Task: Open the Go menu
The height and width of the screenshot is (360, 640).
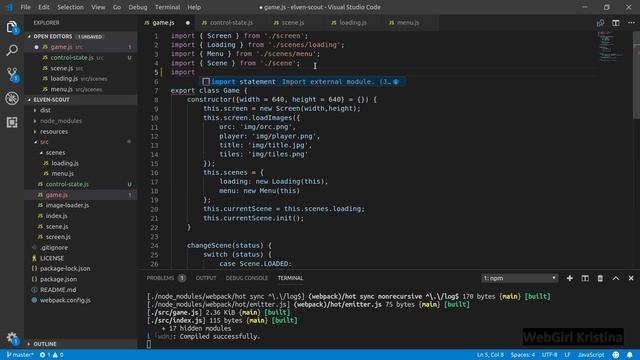Action: pos(117,7)
